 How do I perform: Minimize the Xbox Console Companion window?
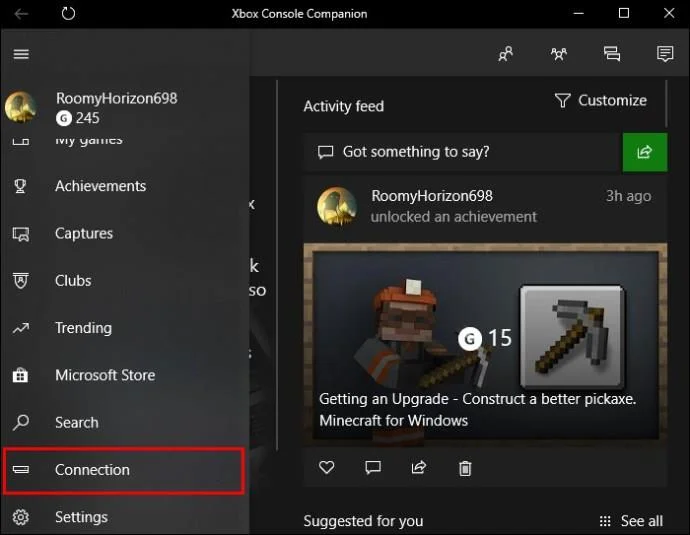point(579,13)
